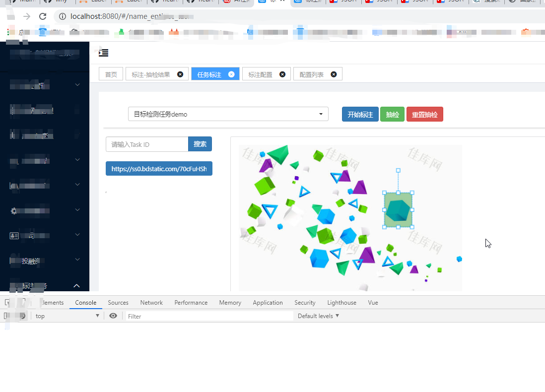The width and height of the screenshot is (545, 392).
Task: Collapse the last sidebar menu with up chevron
Action: (77, 286)
